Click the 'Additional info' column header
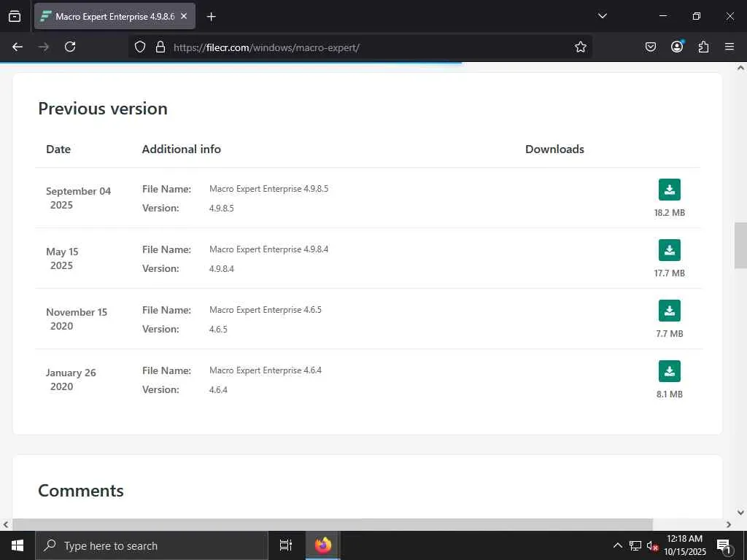Viewport: 747px width, 560px height. pyautogui.click(x=182, y=149)
